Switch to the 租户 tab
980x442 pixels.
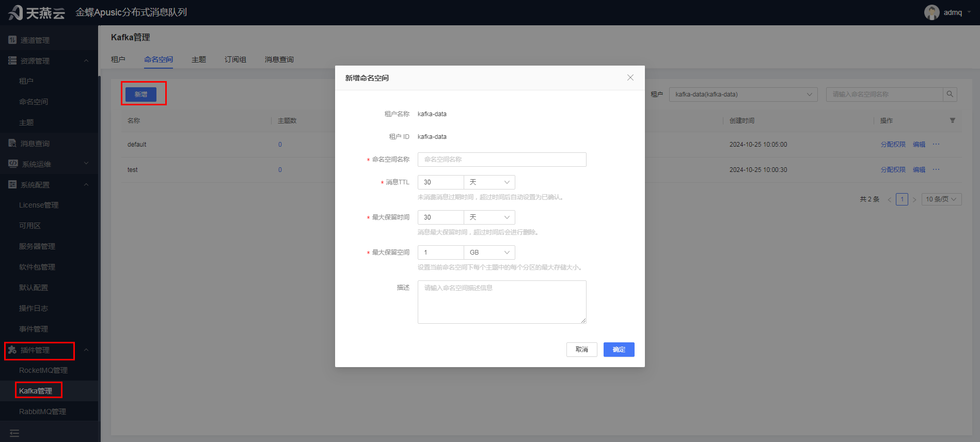coord(118,59)
